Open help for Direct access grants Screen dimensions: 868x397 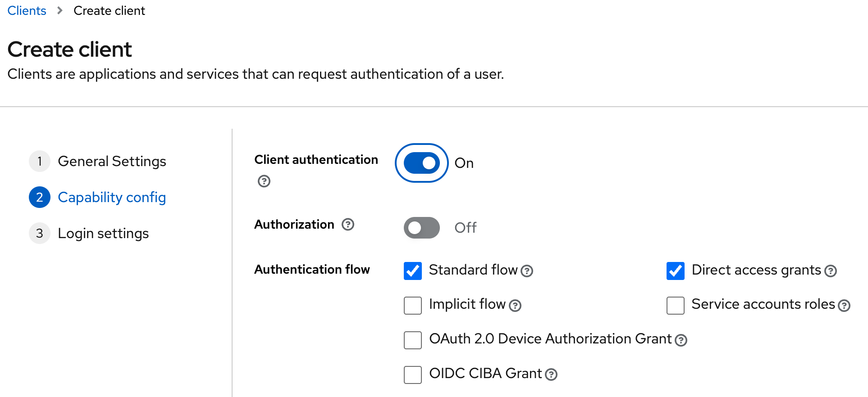coord(831,271)
